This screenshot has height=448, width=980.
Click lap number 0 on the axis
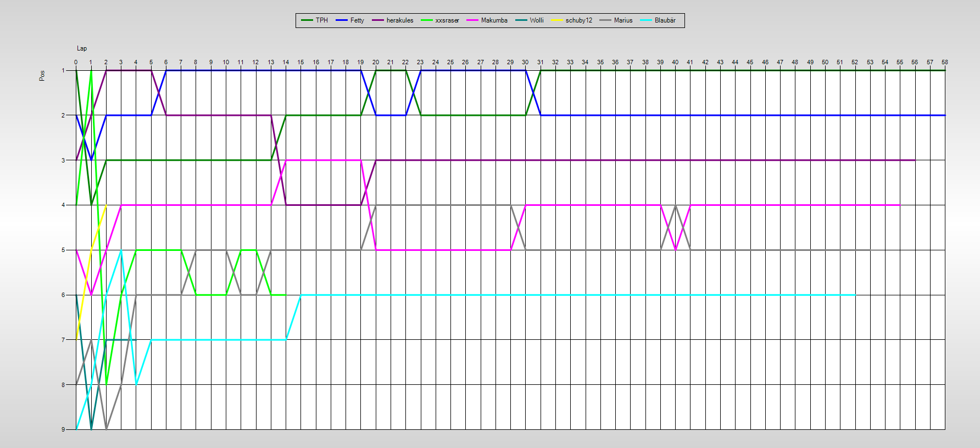coord(76,63)
